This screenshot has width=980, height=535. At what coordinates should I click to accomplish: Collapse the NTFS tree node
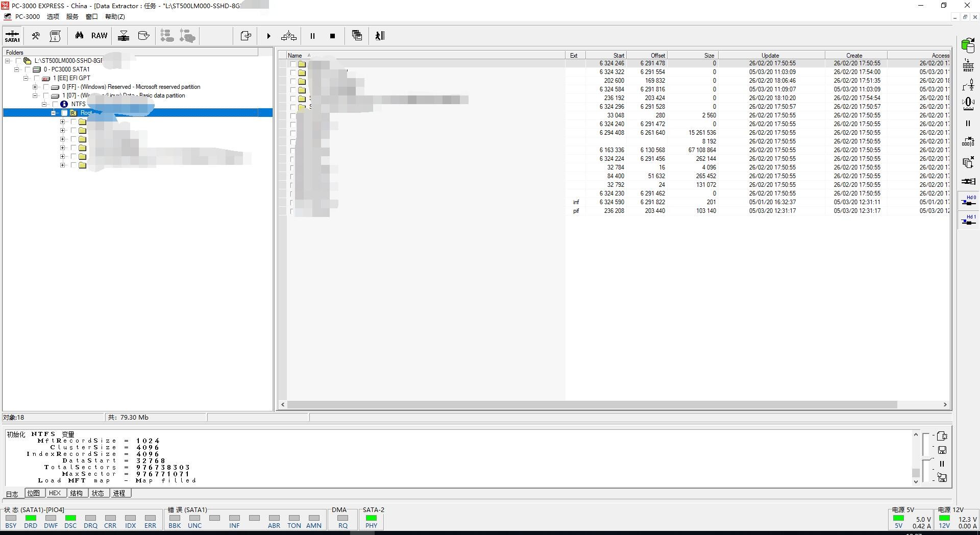[44, 104]
